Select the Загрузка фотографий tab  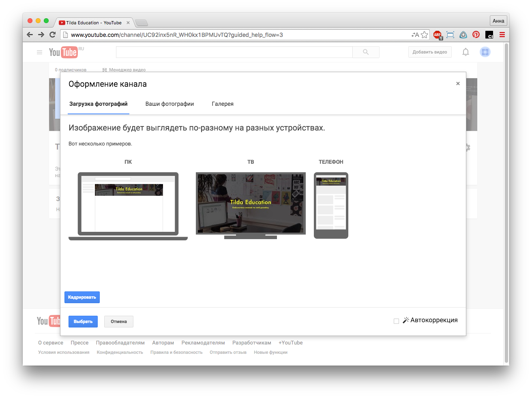click(x=98, y=104)
